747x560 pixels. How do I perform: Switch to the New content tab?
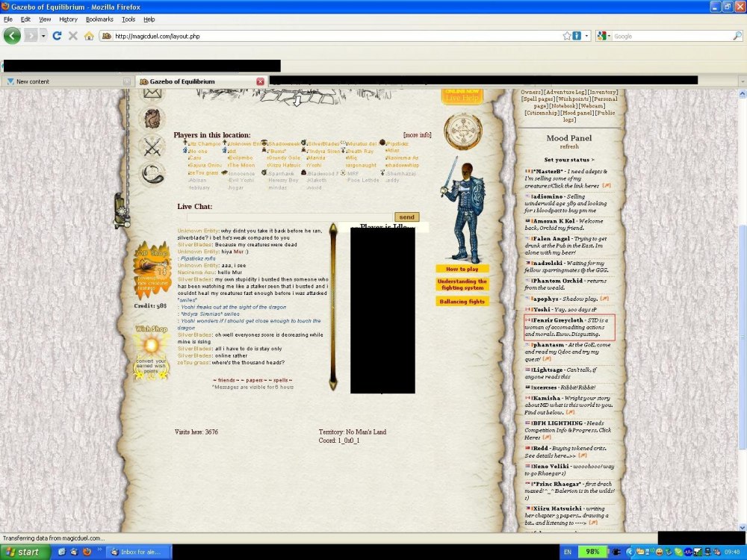point(67,81)
